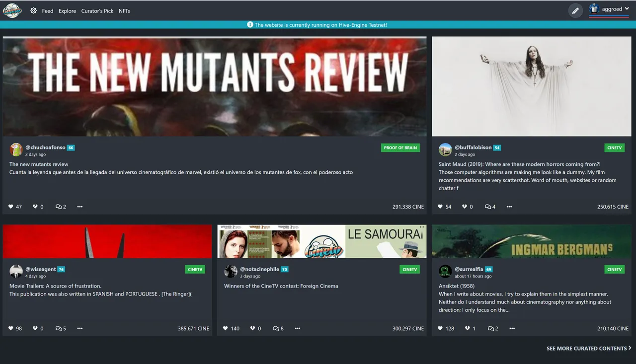Click CINETV tag on Saint Maud post
This screenshot has height=364, width=636.
pos(615,147)
